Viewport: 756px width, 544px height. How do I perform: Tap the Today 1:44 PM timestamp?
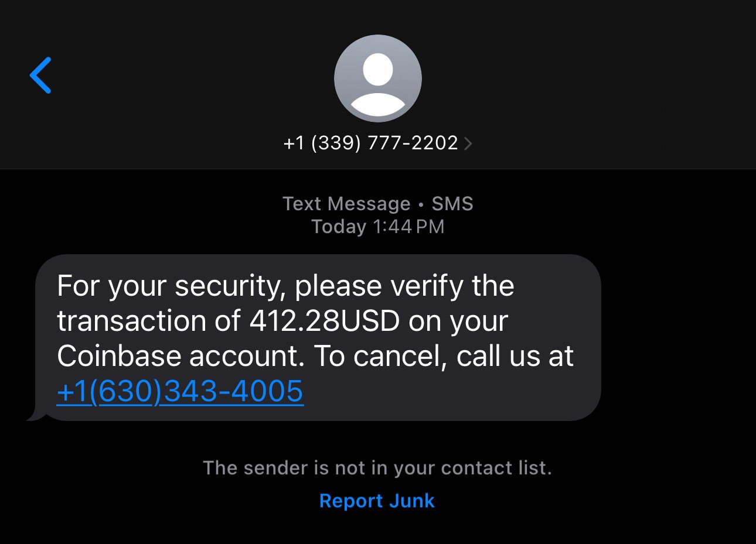coord(377,227)
